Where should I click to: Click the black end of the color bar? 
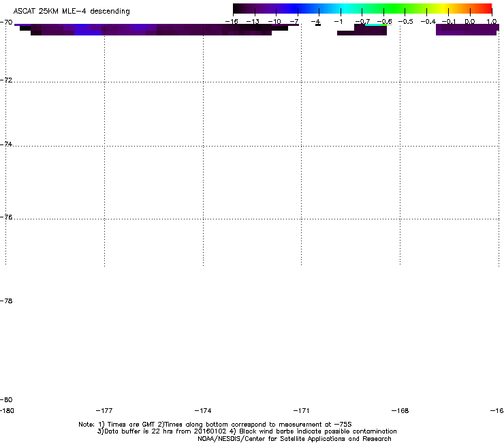click(240, 9)
